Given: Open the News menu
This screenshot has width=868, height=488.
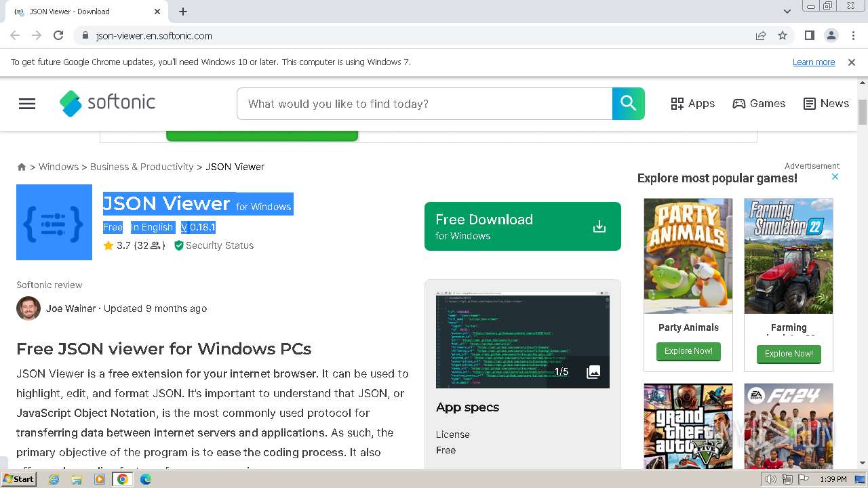Looking at the screenshot, I should coord(826,104).
